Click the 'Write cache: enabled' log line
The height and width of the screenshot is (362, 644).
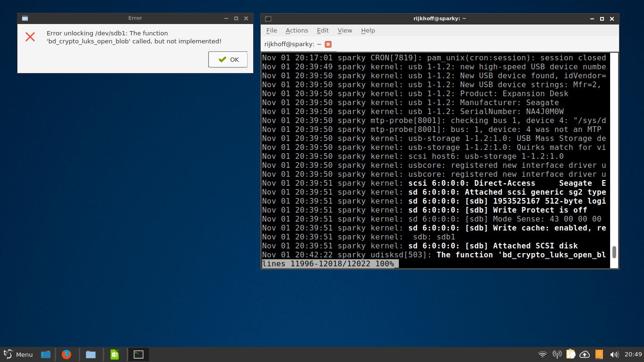click(x=434, y=228)
